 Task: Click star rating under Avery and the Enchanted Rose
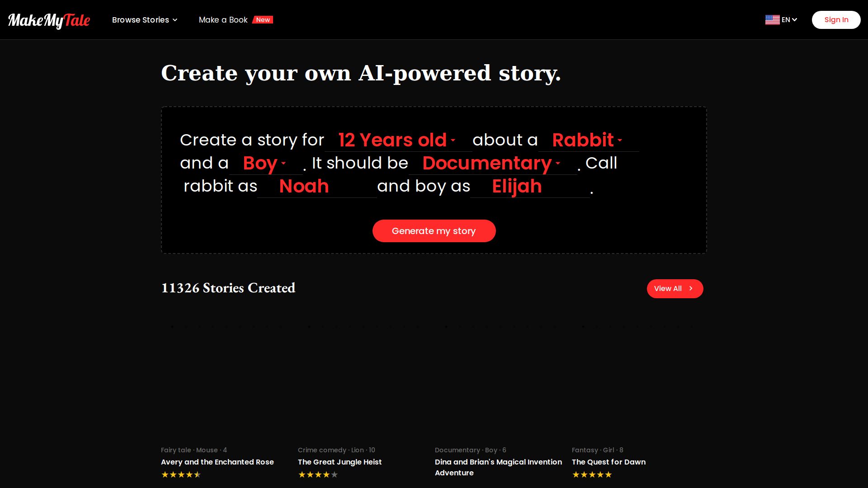click(x=181, y=474)
